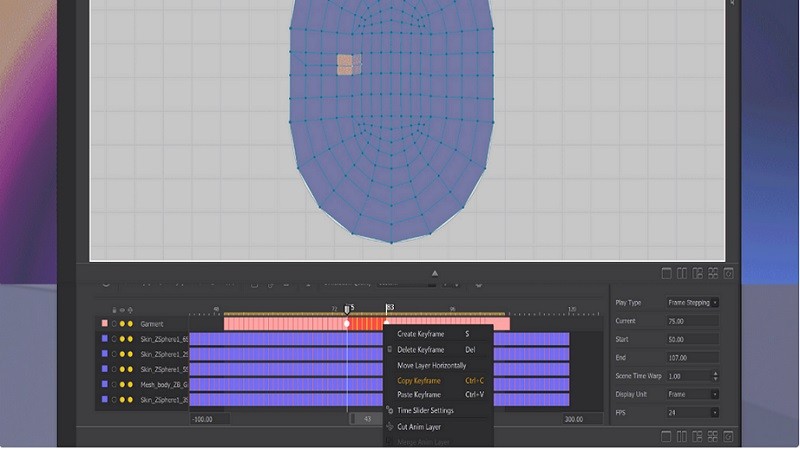Choose Copy Keyframe from context menu
The width and height of the screenshot is (800, 450).
point(419,381)
